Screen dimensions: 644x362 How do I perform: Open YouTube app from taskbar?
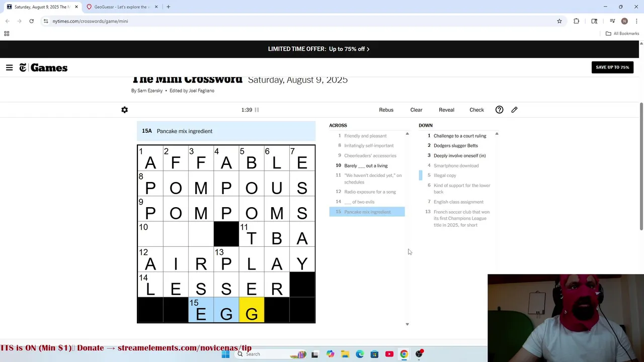[x=389, y=354]
